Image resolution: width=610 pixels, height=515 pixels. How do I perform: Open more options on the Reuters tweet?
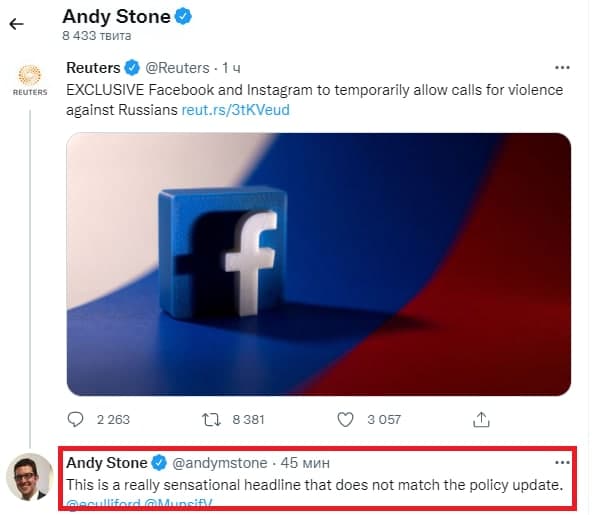click(562, 68)
